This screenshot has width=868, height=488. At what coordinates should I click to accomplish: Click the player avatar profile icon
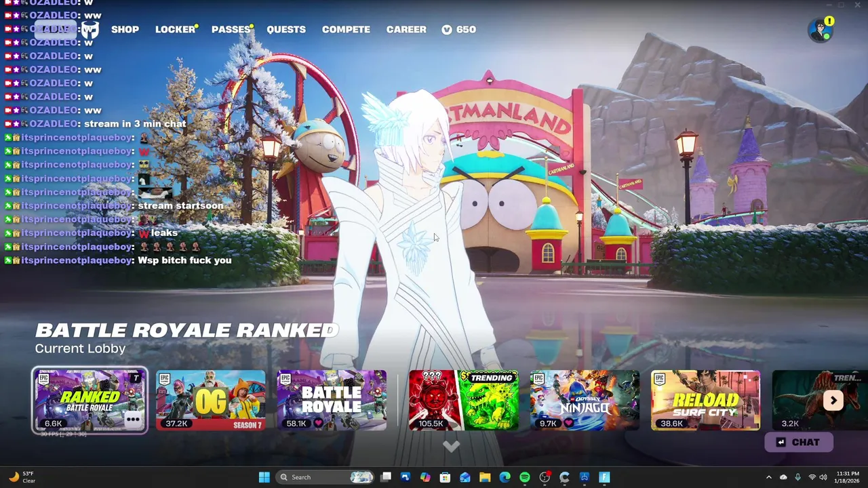[820, 30]
